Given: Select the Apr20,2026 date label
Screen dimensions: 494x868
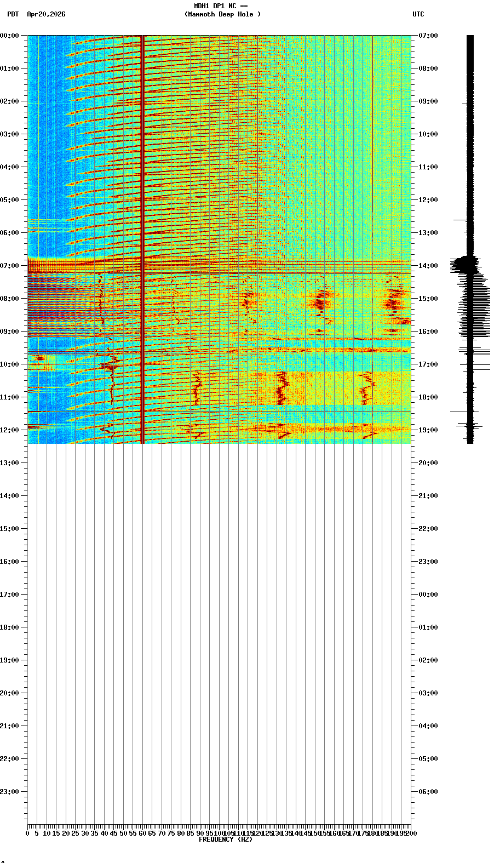Looking at the screenshot, I should click(46, 14).
